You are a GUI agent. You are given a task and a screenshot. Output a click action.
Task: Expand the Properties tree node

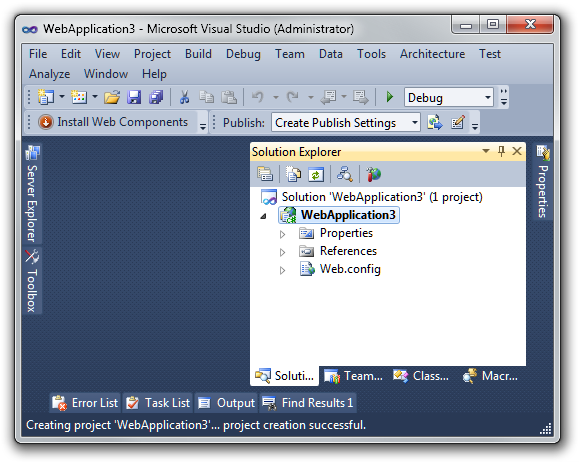[282, 234]
